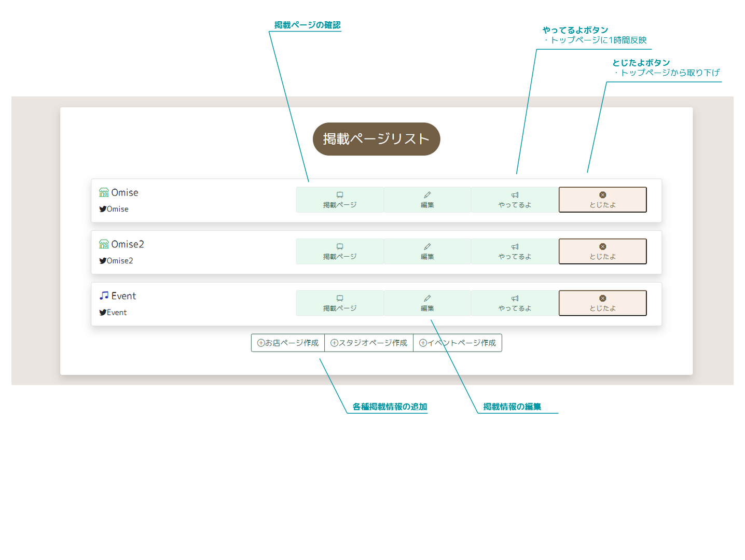The height and width of the screenshot is (560, 745).
Task: Click 編集 in the Event row
Action: (x=427, y=303)
